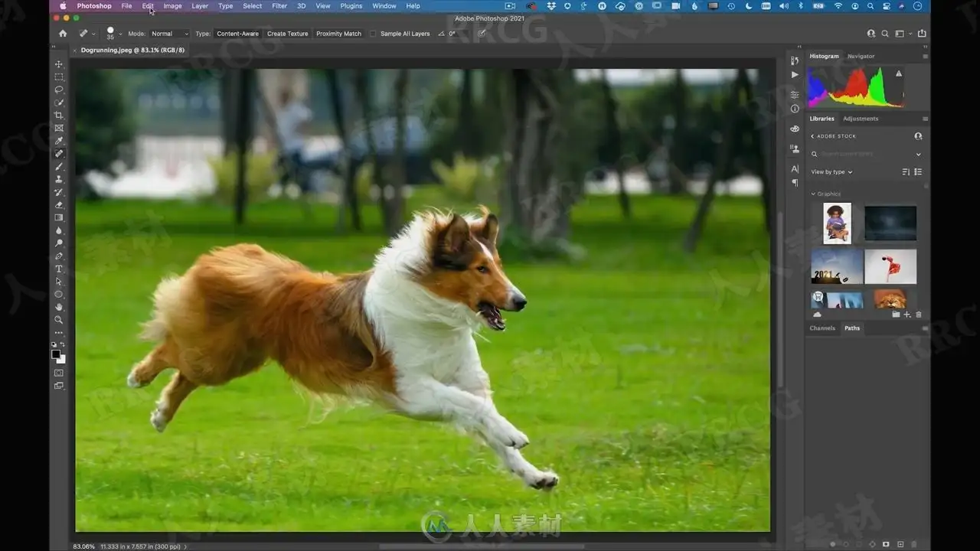
Task: Select the Hand tool
Action: click(x=59, y=307)
